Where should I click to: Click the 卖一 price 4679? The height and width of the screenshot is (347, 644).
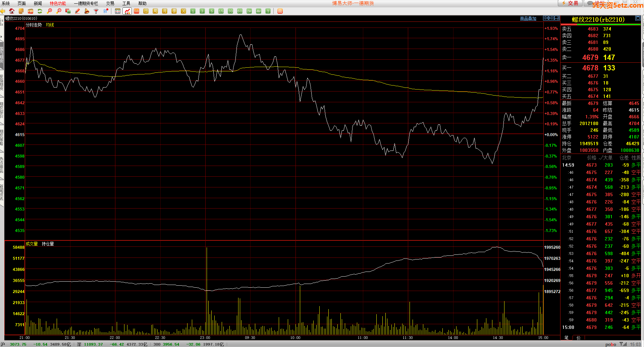click(x=590, y=58)
